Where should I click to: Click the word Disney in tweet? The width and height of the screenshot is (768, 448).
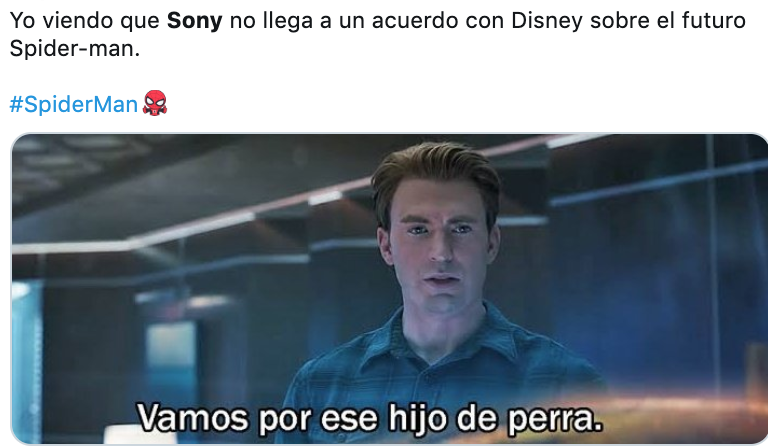click(x=547, y=21)
